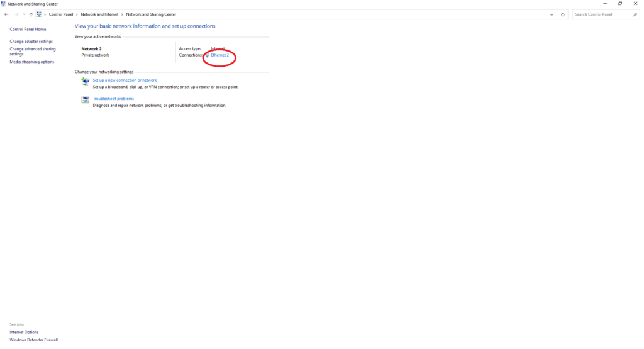Expand the chevron after Control Panel breadcrumb
Viewport: 644px width, 349px height.
coord(77,14)
